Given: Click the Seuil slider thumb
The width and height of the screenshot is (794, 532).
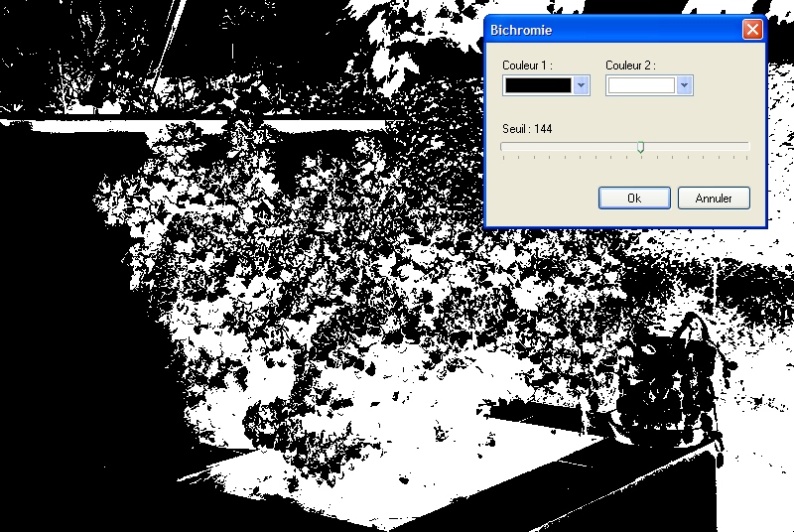Looking at the screenshot, I should [640, 147].
